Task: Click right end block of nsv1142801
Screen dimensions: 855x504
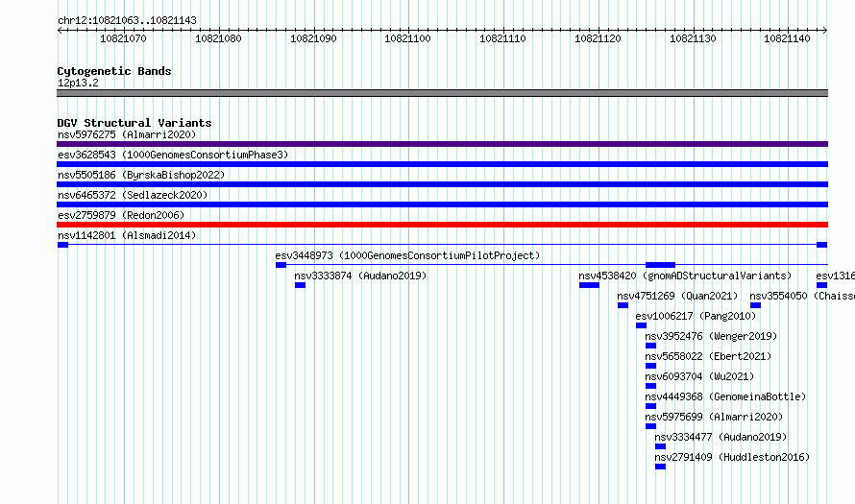Action: [821, 245]
